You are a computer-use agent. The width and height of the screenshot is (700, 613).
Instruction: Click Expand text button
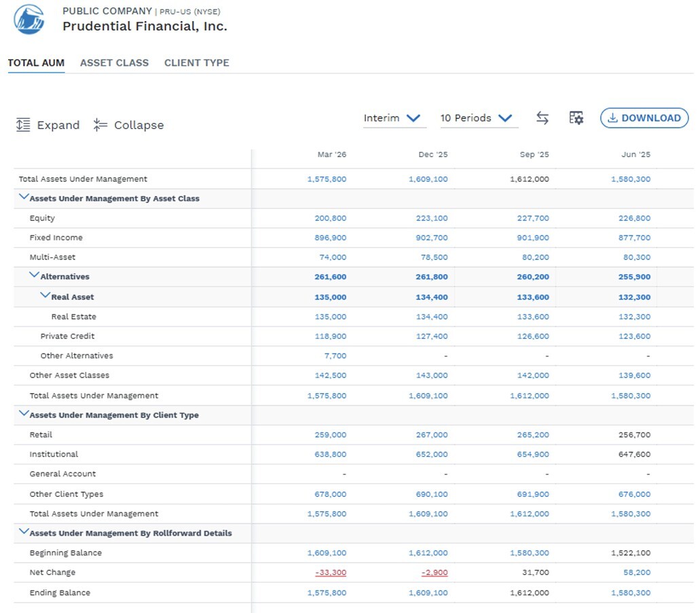click(x=58, y=125)
